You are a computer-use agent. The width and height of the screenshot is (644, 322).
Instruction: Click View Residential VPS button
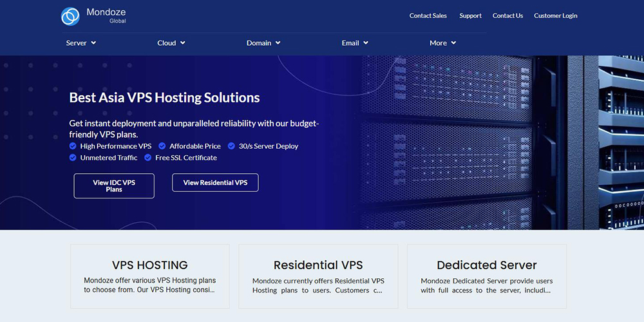(215, 183)
